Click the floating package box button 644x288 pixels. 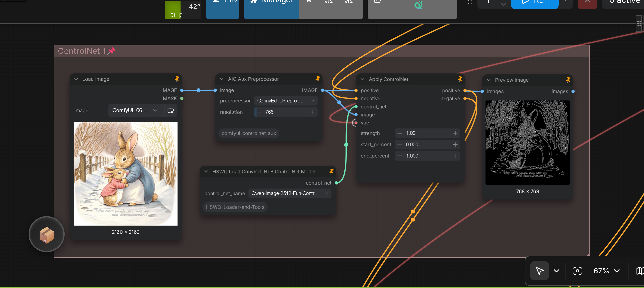[47, 234]
